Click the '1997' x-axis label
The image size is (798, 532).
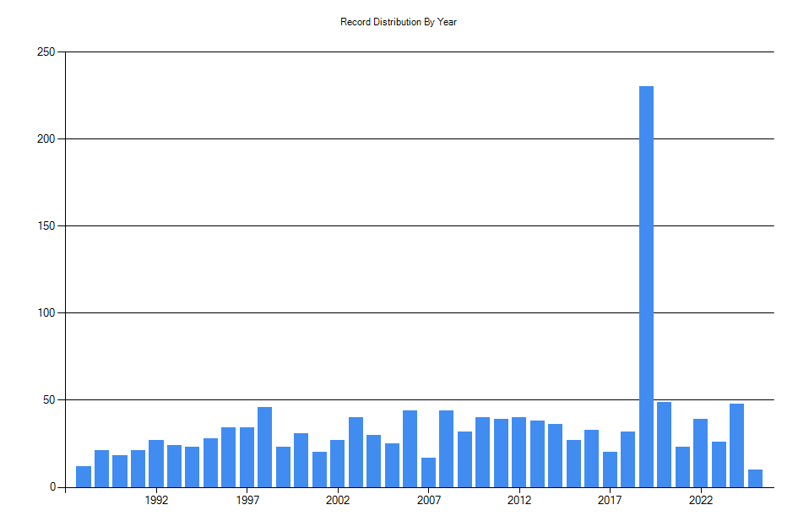point(247,501)
